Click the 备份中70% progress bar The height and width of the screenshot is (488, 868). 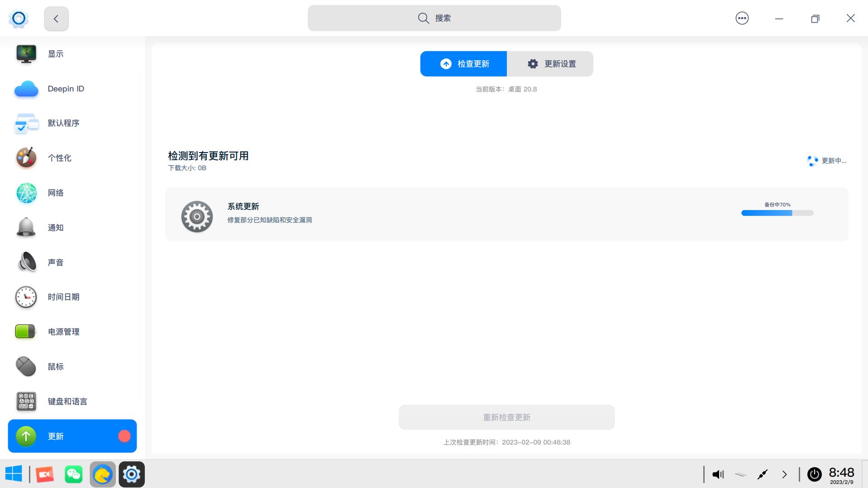tap(776, 212)
